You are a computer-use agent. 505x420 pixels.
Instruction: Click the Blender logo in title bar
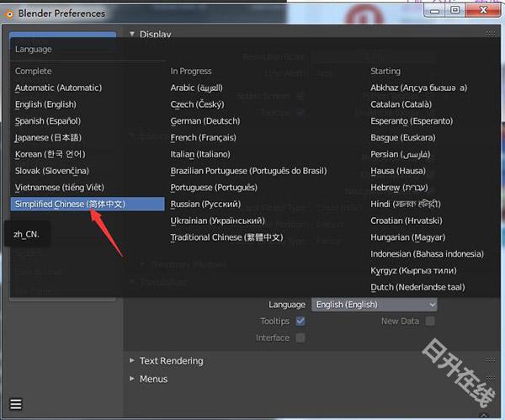click(x=9, y=13)
